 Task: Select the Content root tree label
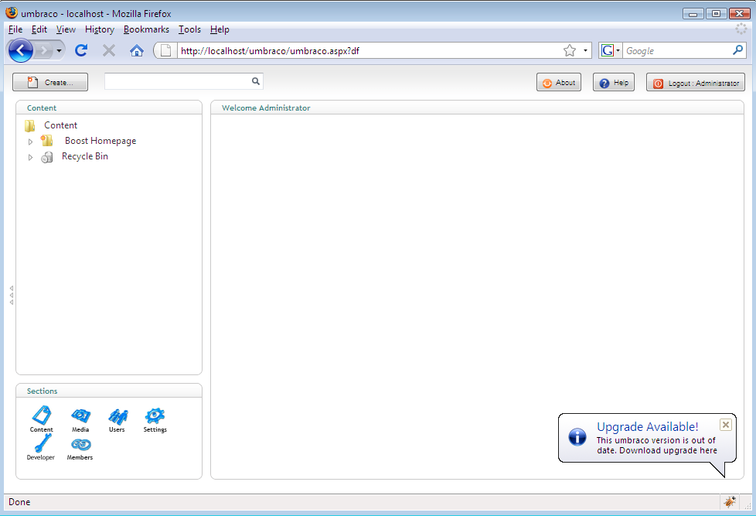coord(61,125)
